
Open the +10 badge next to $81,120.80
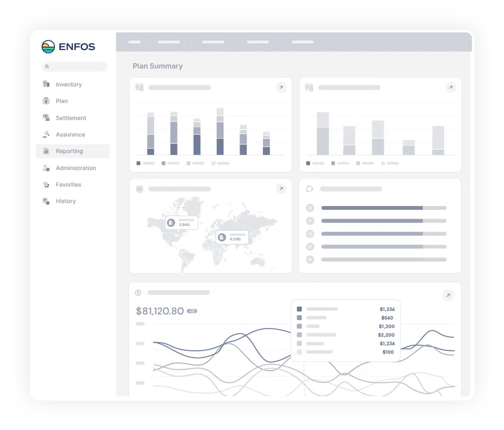pyautogui.click(x=192, y=311)
